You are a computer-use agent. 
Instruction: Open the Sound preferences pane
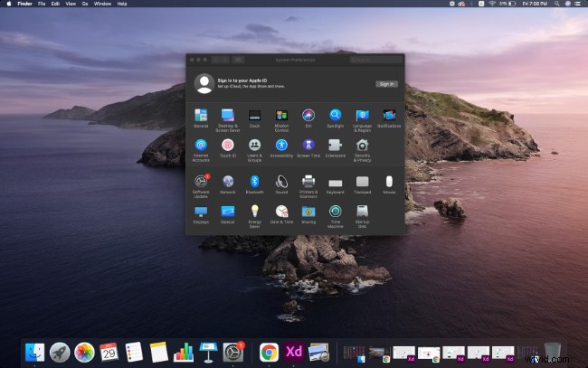pyautogui.click(x=281, y=182)
